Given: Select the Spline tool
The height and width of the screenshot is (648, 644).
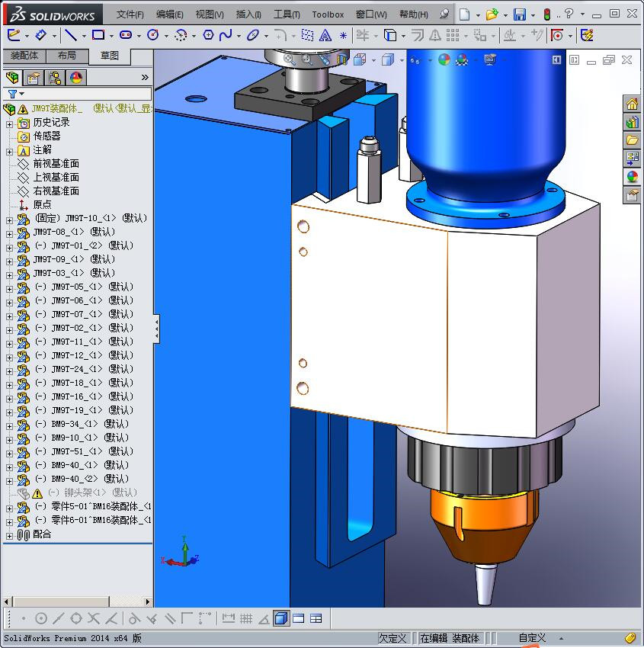Looking at the screenshot, I should click(226, 35).
